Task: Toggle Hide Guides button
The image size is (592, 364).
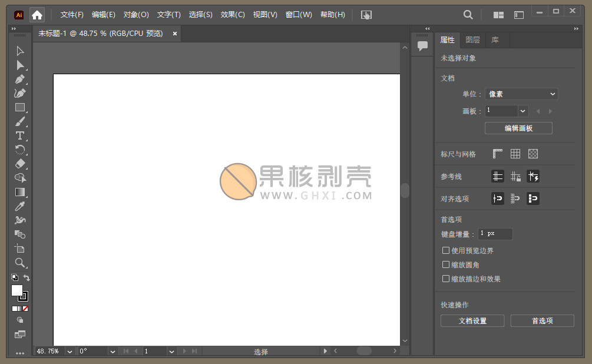Action: [498, 176]
